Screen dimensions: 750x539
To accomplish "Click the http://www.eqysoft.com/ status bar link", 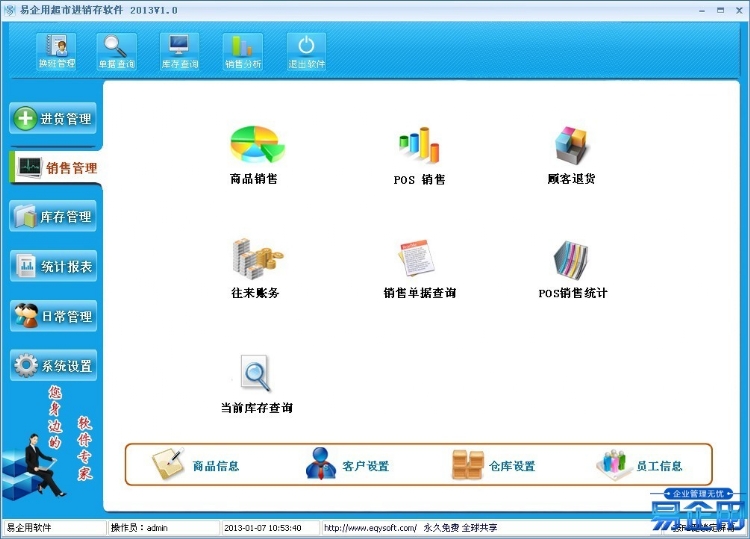I will pyautogui.click(x=370, y=528).
